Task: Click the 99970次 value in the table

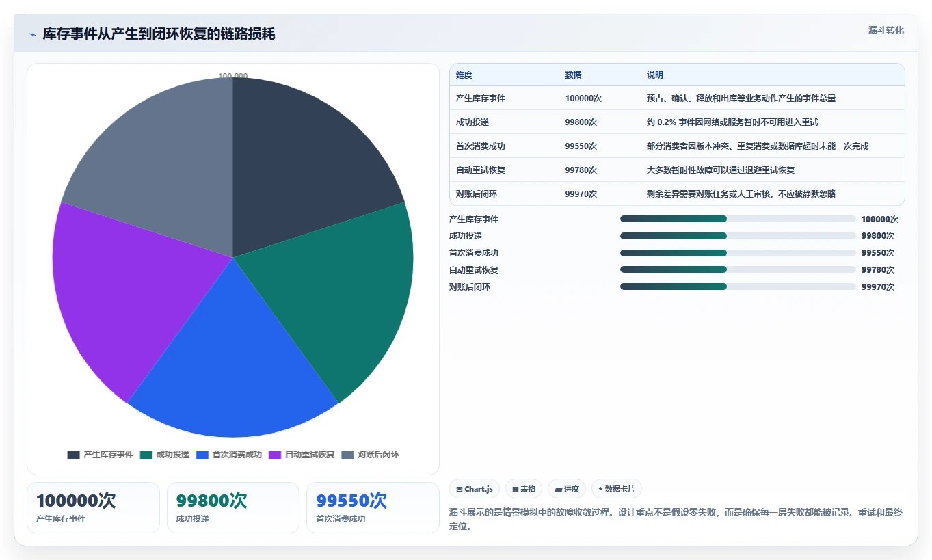Action: pyautogui.click(x=581, y=194)
